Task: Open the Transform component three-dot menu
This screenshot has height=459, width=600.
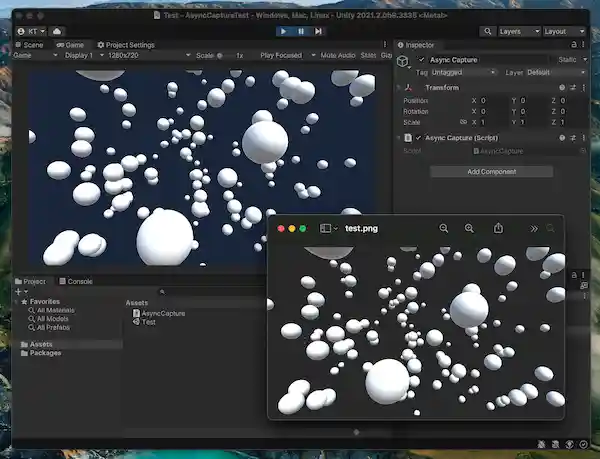Action: click(584, 88)
